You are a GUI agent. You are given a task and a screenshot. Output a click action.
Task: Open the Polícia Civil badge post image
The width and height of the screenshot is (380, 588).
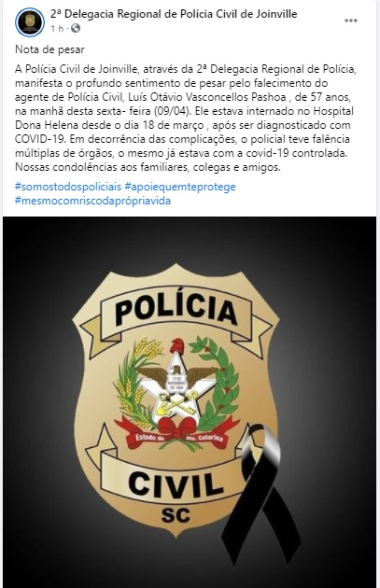pyautogui.click(x=190, y=402)
